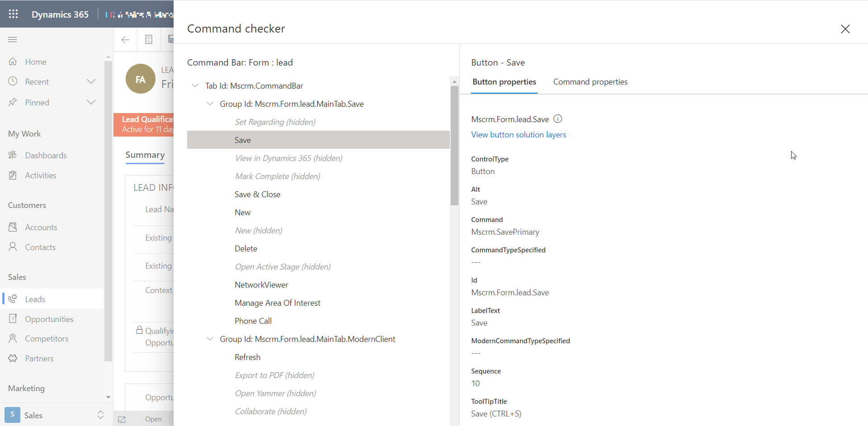Open Opportunities in the Sales section

(49, 319)
